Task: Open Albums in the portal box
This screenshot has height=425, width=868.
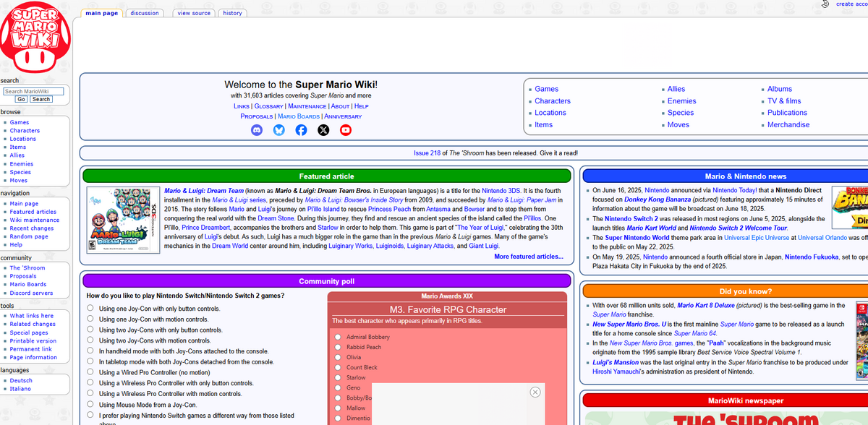Action: (x=780, y=89)
